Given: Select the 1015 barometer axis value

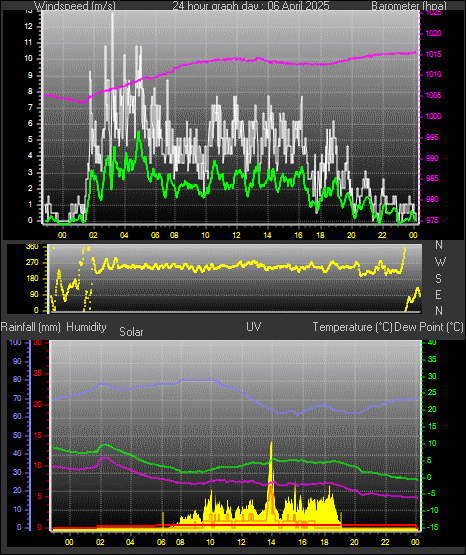Looking at the screenshot, I should click(x=433, y=55).
